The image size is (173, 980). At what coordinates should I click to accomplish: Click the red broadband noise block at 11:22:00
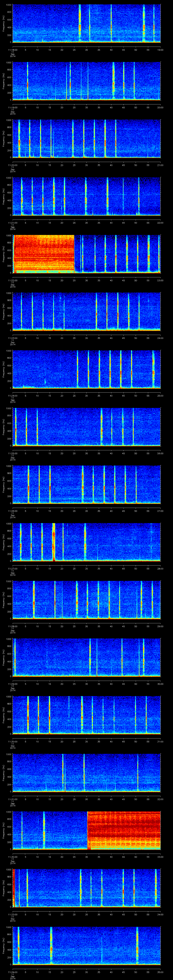point(44,253)
